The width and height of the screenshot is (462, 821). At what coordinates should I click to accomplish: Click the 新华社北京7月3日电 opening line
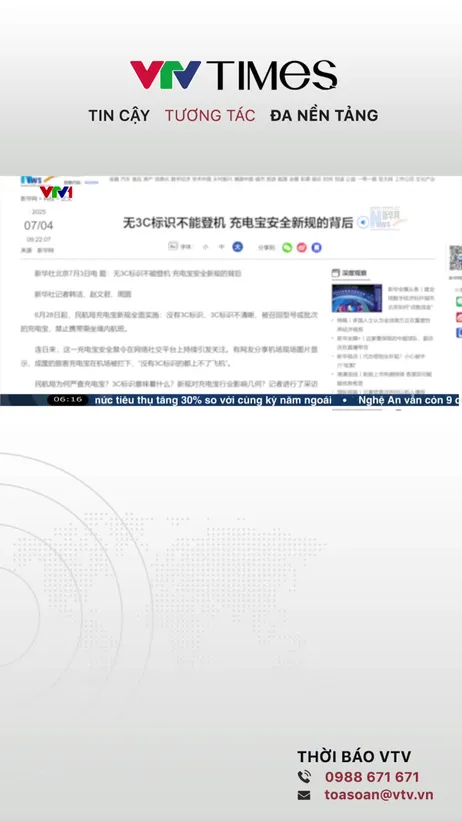[x=138, y=273]
